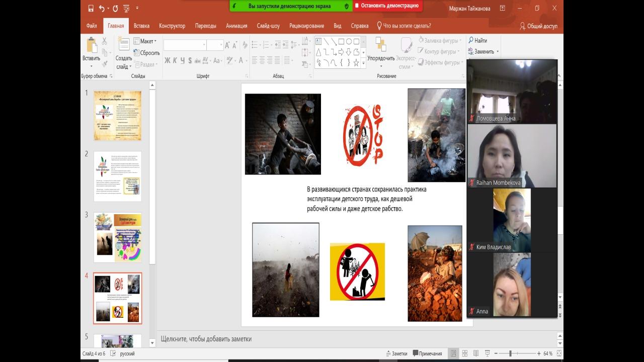Click Stop Sharing (Остановить демонстрацию) button
The image size is (644, 362).
(x=387, y=6)
